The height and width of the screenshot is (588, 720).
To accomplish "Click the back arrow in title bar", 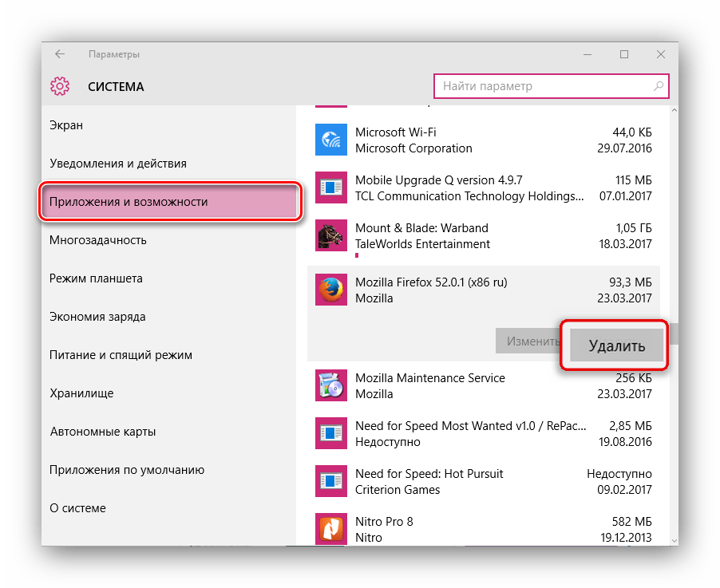I will pyautogui.click(x=60, y=54).
